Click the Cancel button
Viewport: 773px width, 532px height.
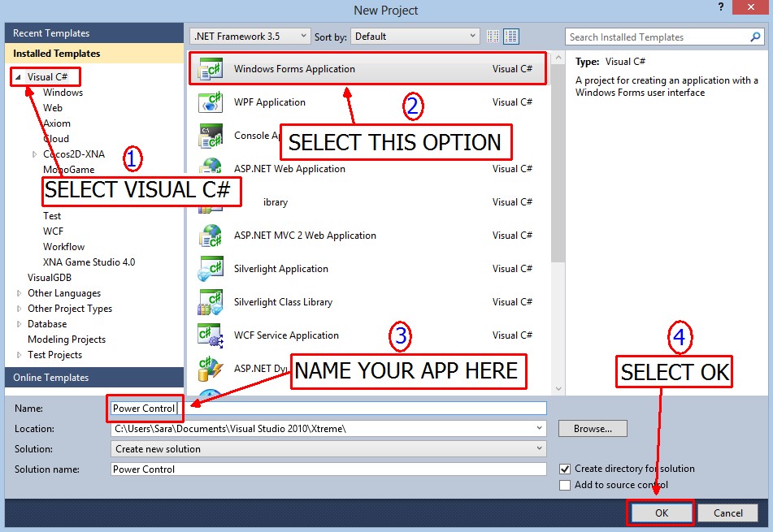coord(728,513)
